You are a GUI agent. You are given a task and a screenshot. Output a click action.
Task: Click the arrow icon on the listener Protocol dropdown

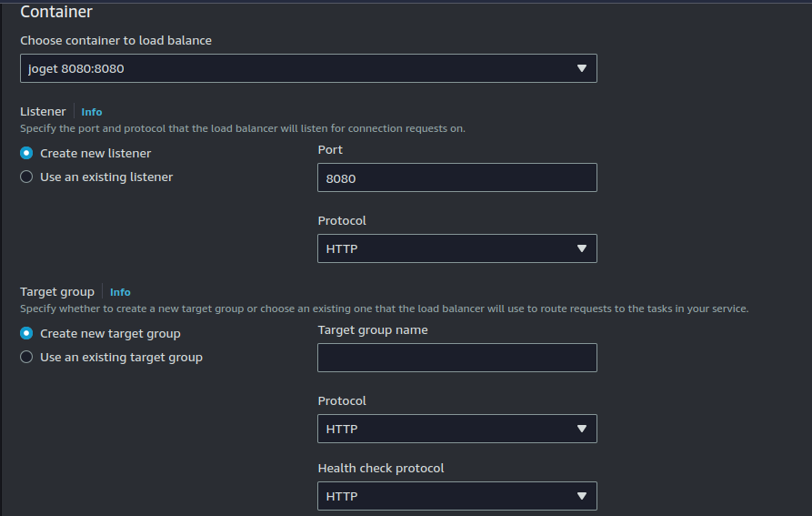click(582, 249)
